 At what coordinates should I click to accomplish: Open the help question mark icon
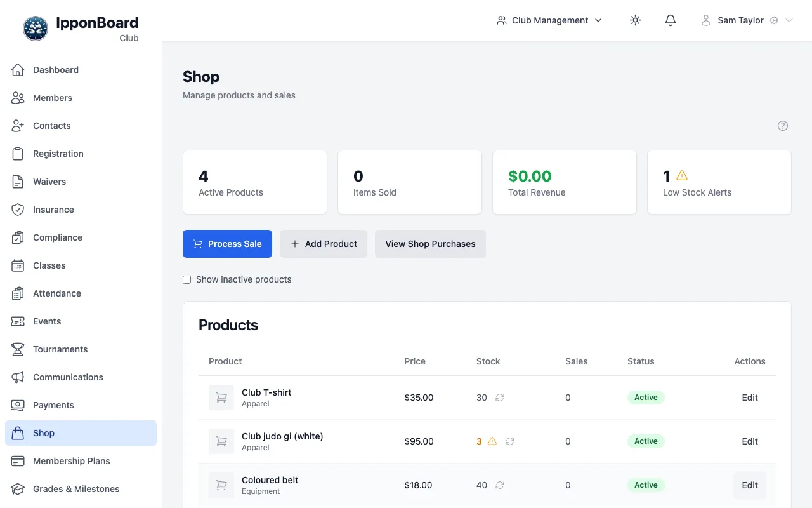[x=783, y=126]
